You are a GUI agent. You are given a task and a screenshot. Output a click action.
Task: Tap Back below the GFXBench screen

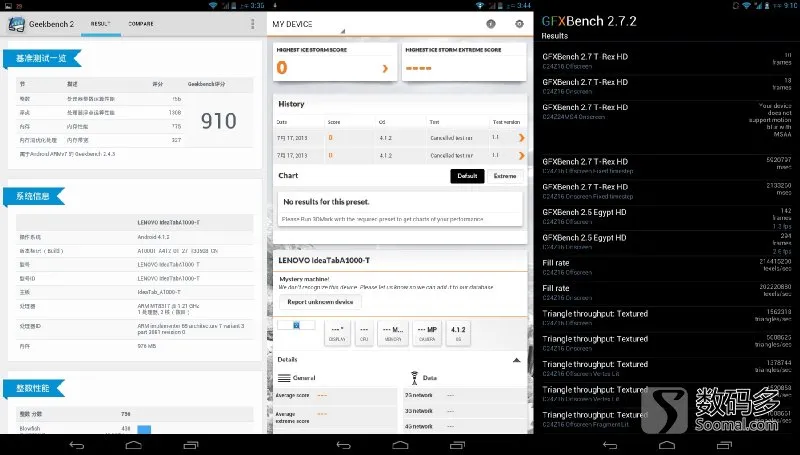(610, 445)
